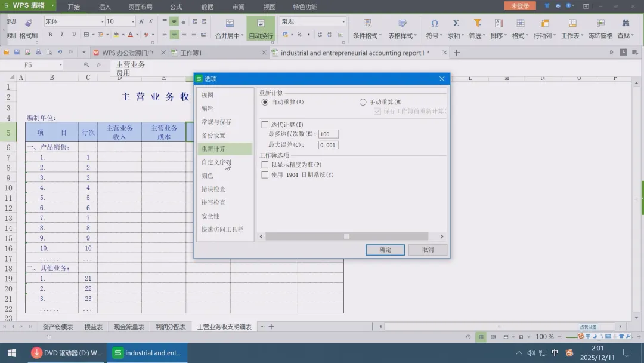
Task: Select 手动重算 manual recalculation radio
Action: pos(363,102)
